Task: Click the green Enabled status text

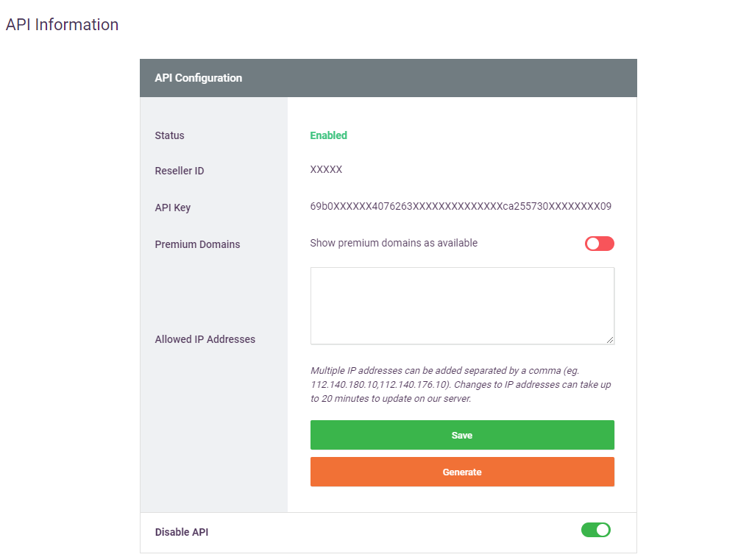Action: pos(328,135)
